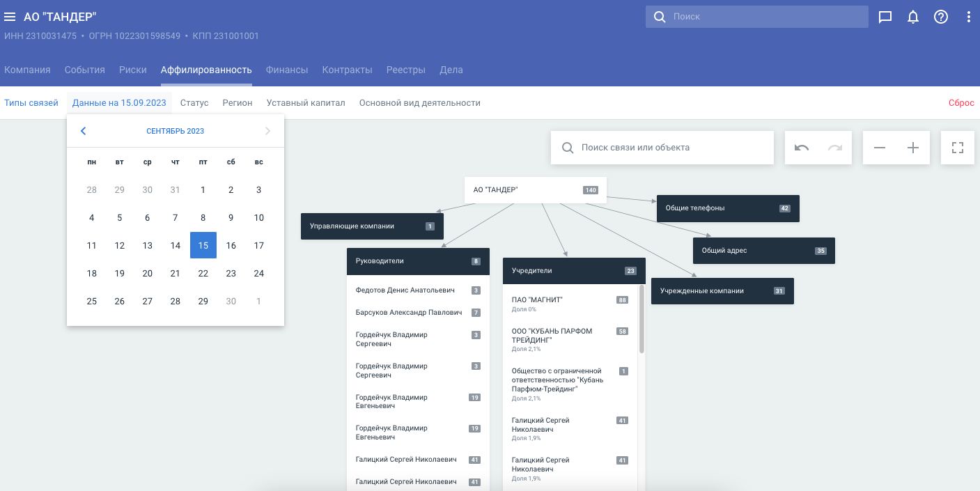Switch graph to fullscreen mode
The height and width of the screenshot is (491, 980).
coord(958,148)
